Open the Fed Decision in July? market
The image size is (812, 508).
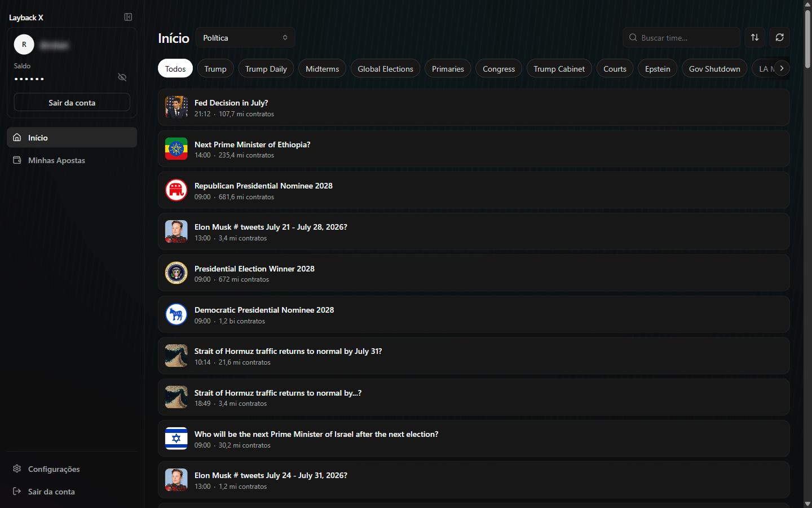pyautogui.click(x=474, y=107)
